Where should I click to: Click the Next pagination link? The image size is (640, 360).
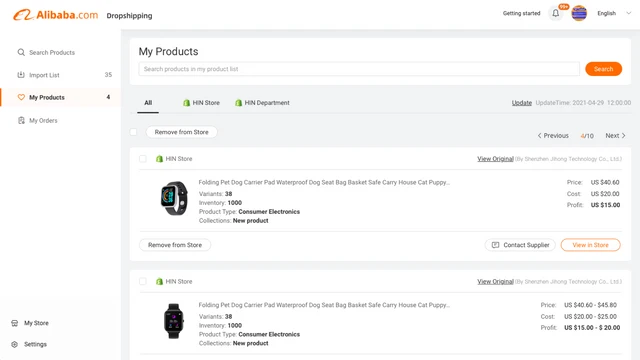pos(615,136)
